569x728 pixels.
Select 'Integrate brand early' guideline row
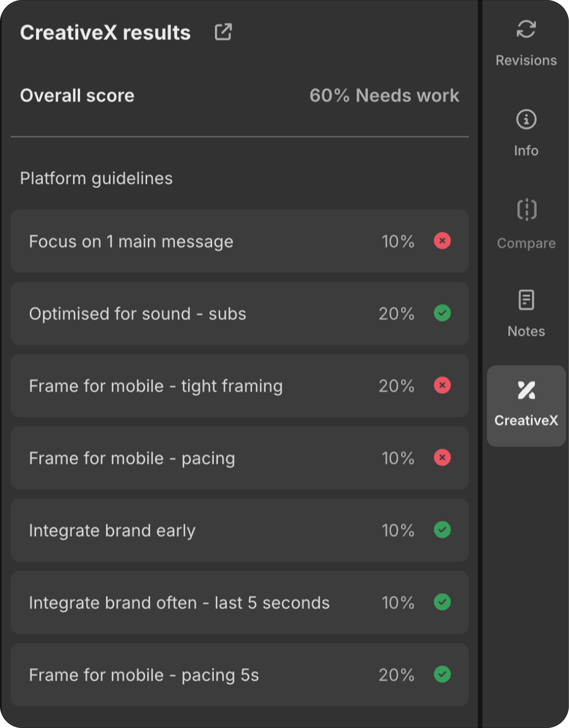tap(112, 530)
